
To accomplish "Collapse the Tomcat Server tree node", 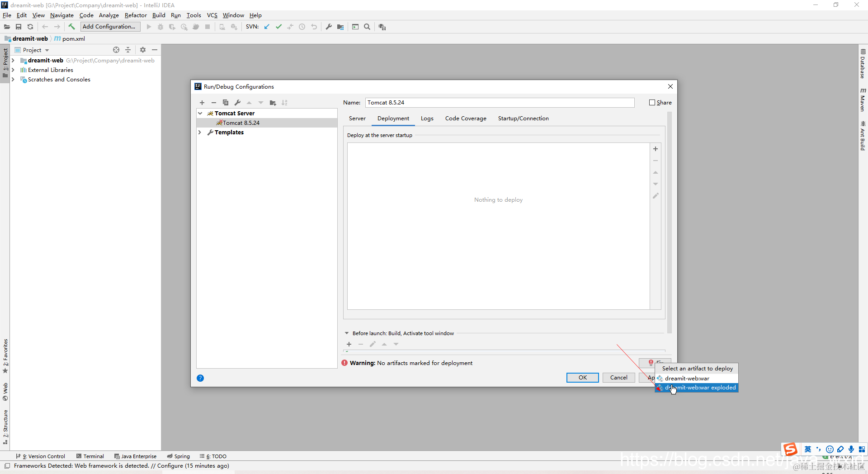I will coord(200,113).
